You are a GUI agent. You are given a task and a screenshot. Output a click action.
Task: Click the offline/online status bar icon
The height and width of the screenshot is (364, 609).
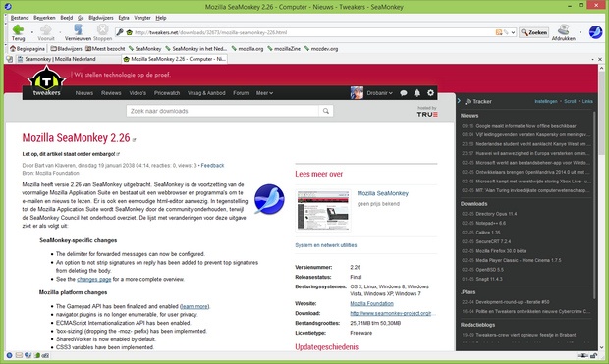(x=582, y=355)
